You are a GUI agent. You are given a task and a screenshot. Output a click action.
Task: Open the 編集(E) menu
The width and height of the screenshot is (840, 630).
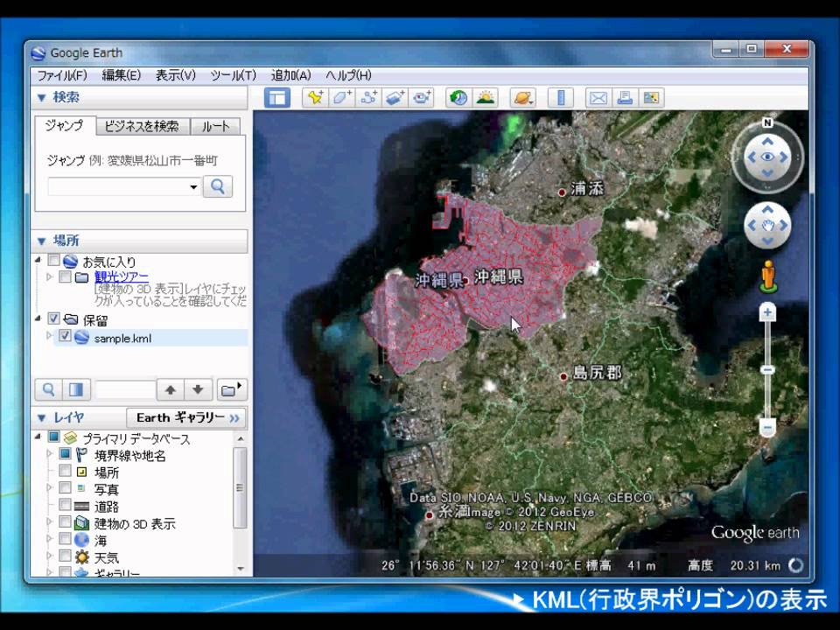point(122,75)
